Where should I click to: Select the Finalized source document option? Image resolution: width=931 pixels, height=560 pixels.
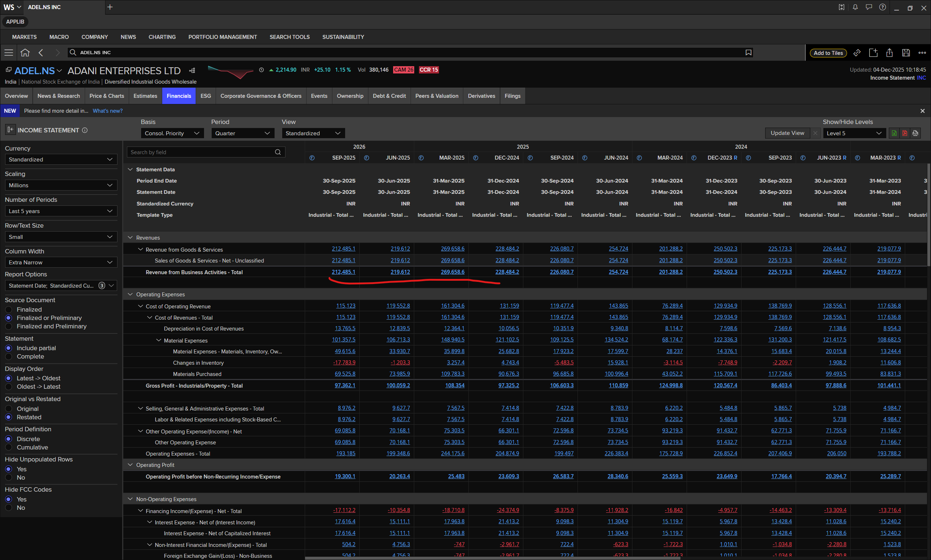tap(9, 309)
